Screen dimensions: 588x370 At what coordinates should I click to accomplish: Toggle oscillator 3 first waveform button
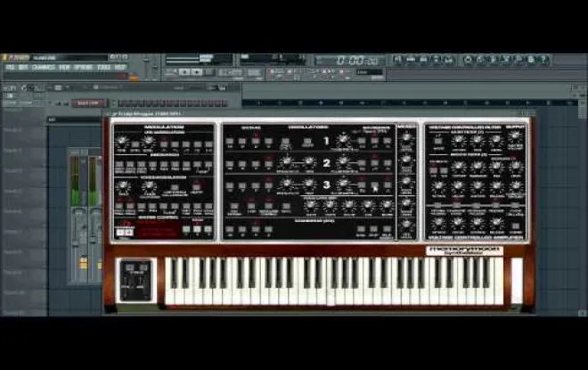362,185
